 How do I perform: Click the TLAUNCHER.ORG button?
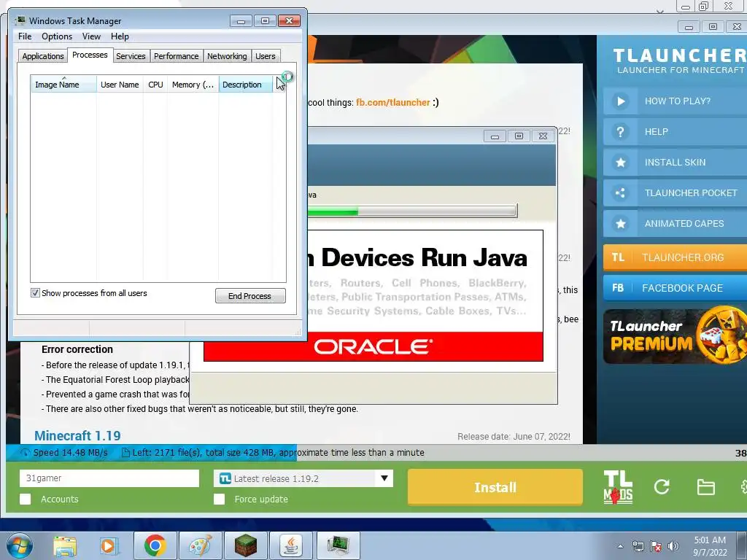tap(675, 257)
